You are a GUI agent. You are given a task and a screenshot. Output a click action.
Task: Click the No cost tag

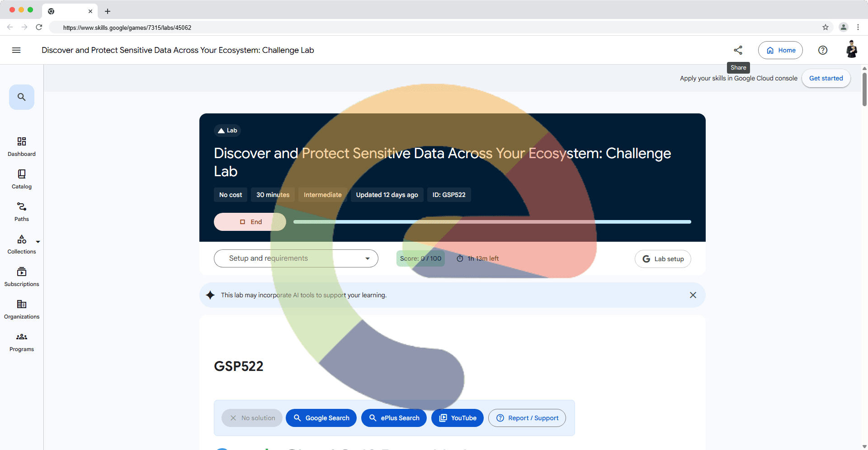pos(231,195)
